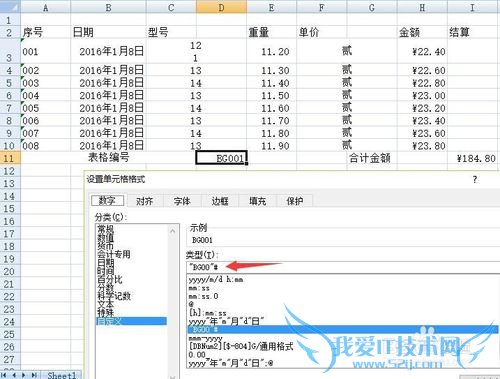Choose the @ text format

[191, 304]
